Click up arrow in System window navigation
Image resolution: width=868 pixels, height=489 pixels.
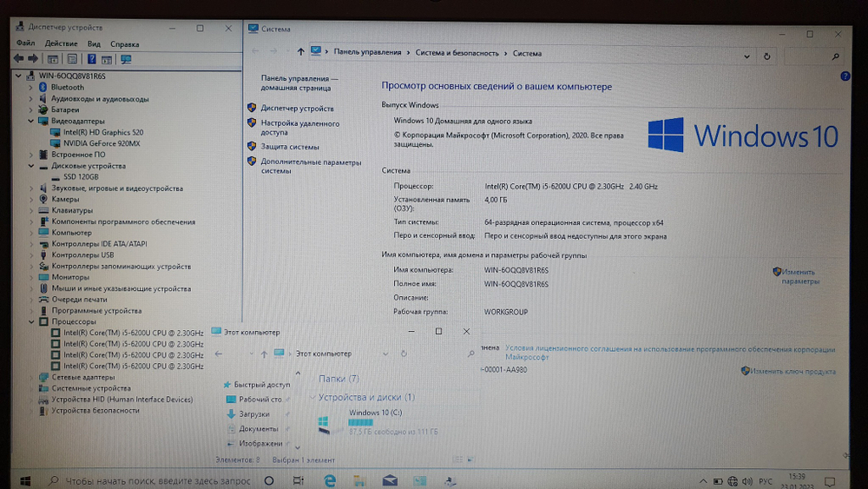pyautogui.click(x=300, y=51)
